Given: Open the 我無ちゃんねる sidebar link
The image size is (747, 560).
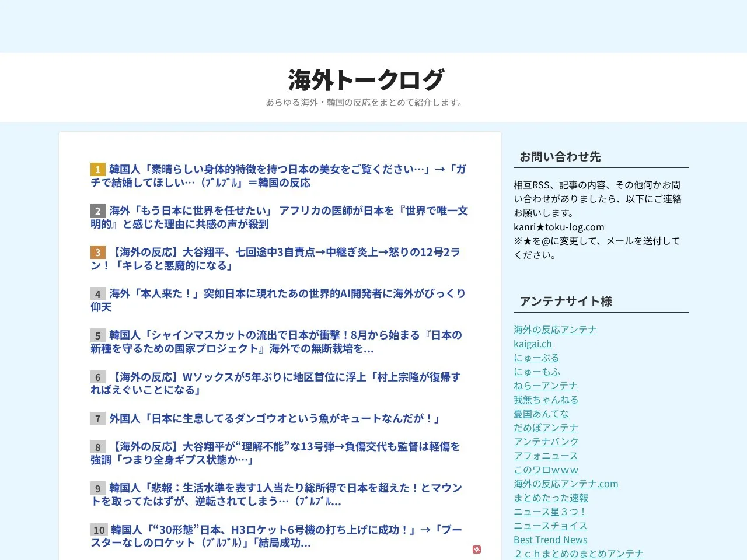Looking at the screenshot, I should tap(546, 400).
